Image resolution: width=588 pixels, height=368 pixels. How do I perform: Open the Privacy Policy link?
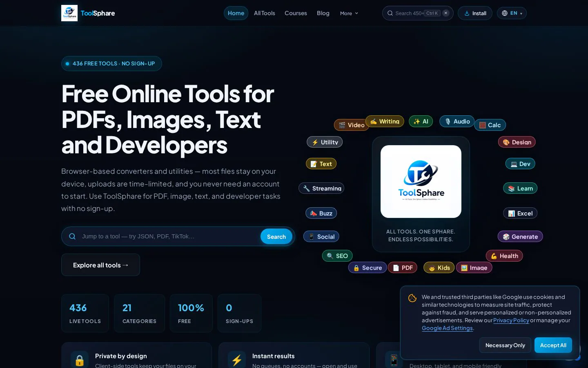click(511, 320)
